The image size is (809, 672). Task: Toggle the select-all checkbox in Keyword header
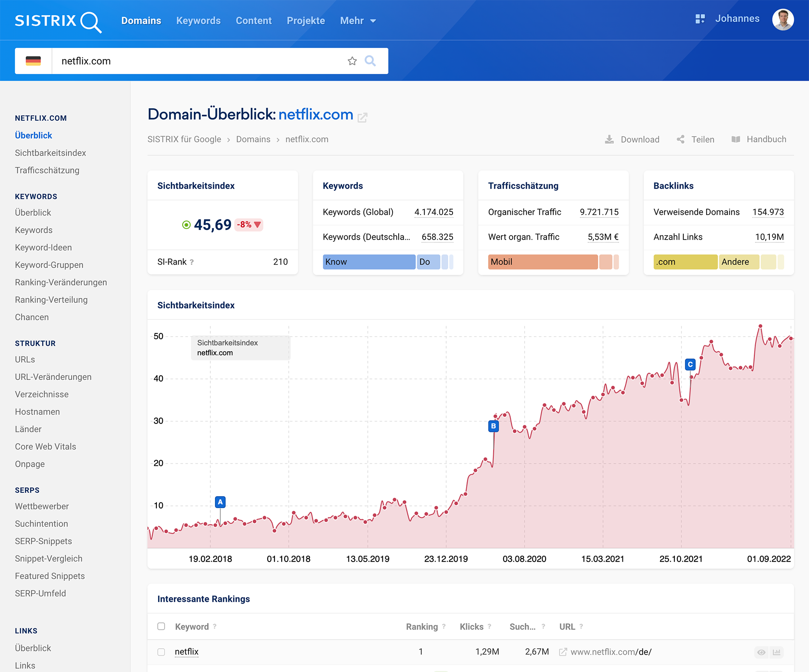(161, 626)
